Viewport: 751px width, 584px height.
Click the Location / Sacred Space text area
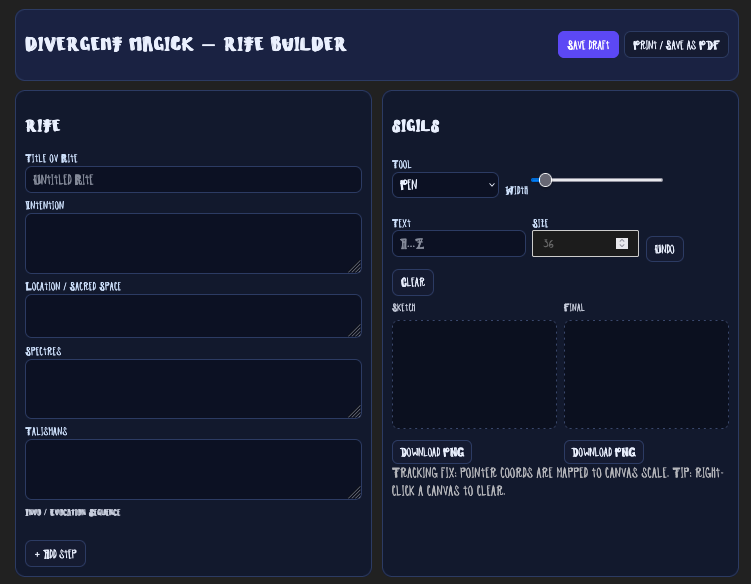[193, 316]
